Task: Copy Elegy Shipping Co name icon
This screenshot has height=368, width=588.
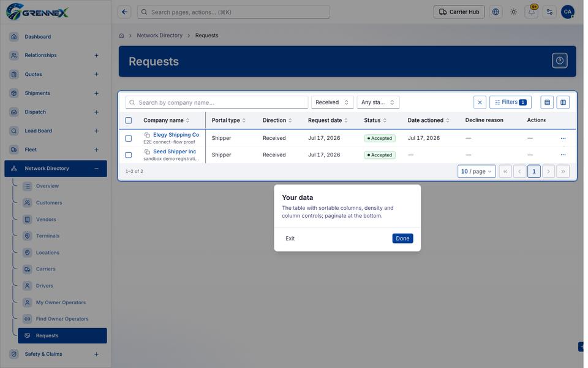Action: pos(147,135)
